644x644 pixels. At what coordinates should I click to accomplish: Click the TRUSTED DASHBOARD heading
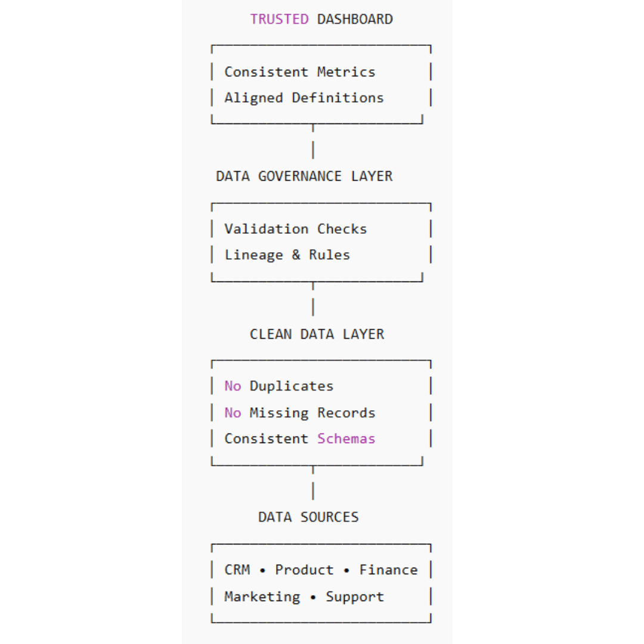tap(321, 19)
